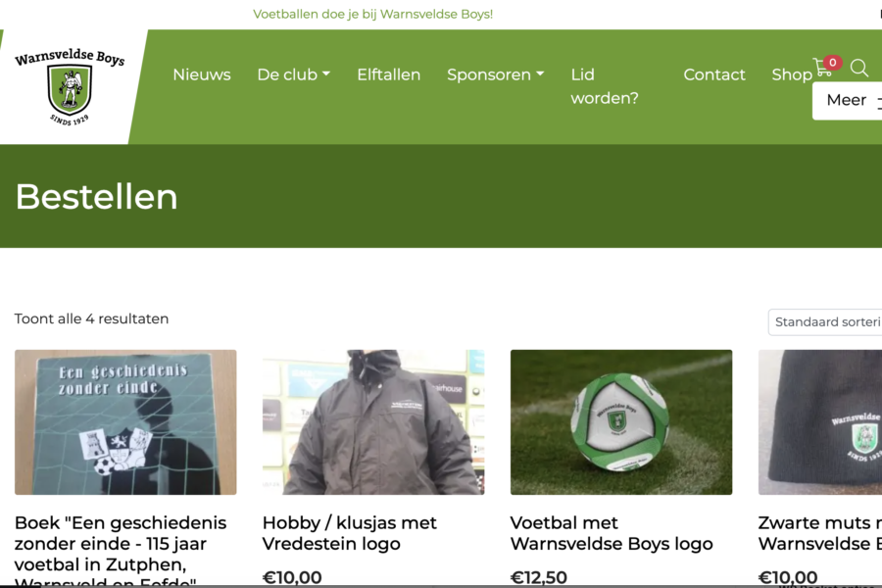
Task: Click the Meer menu button
Action: pyautogui.click(x=847, y=100)
